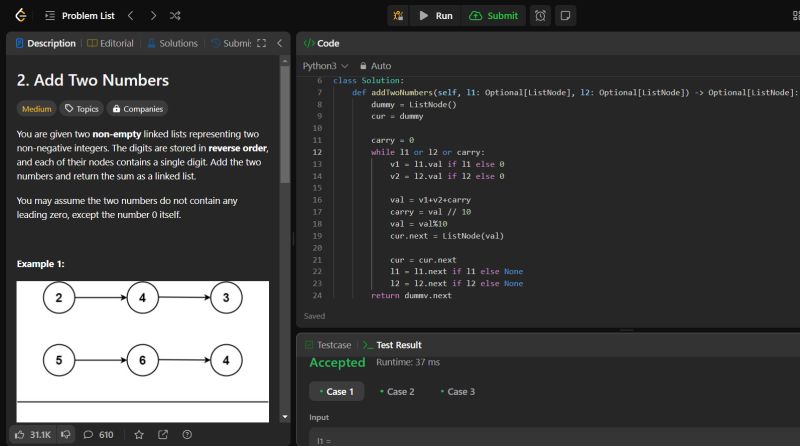800x446 pixels.
Task: Share the problem via share icon
Action: coord(163,435)
